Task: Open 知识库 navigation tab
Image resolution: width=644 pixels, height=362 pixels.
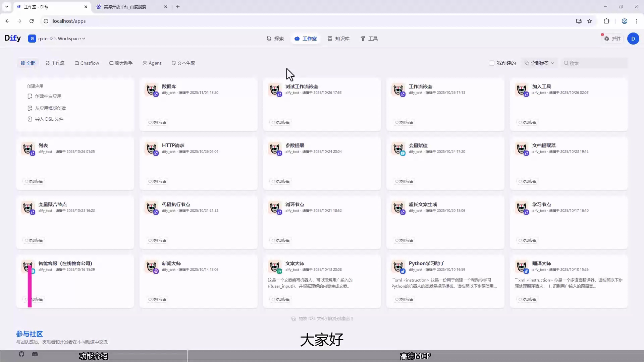Action: pyautogui.click(x=338, y=39)
